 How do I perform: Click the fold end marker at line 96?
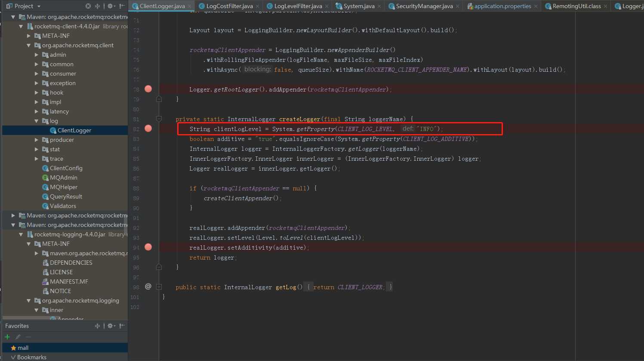pyautogui.click(x=159, y=267)
